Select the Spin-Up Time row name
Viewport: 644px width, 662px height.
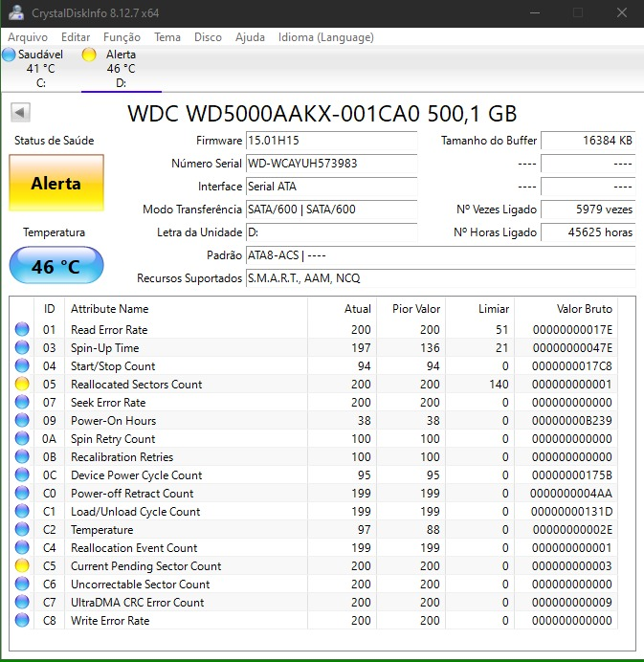click(104, 348)
